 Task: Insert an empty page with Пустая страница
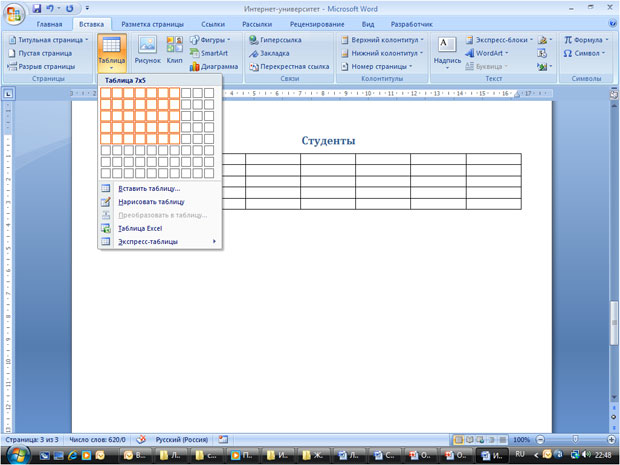pos(40,53)
